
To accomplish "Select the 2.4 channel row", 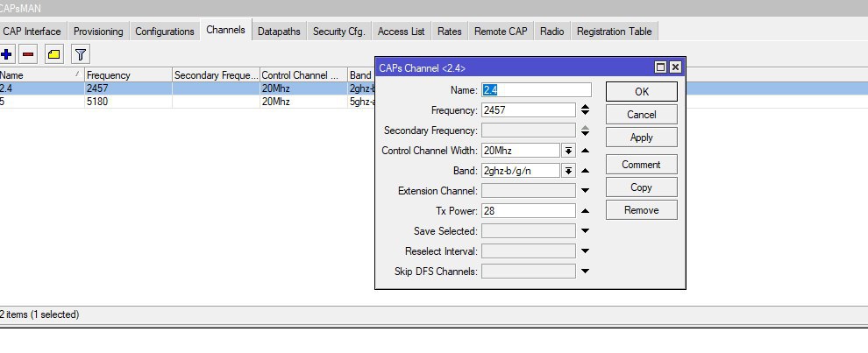I will coord(187,88).
